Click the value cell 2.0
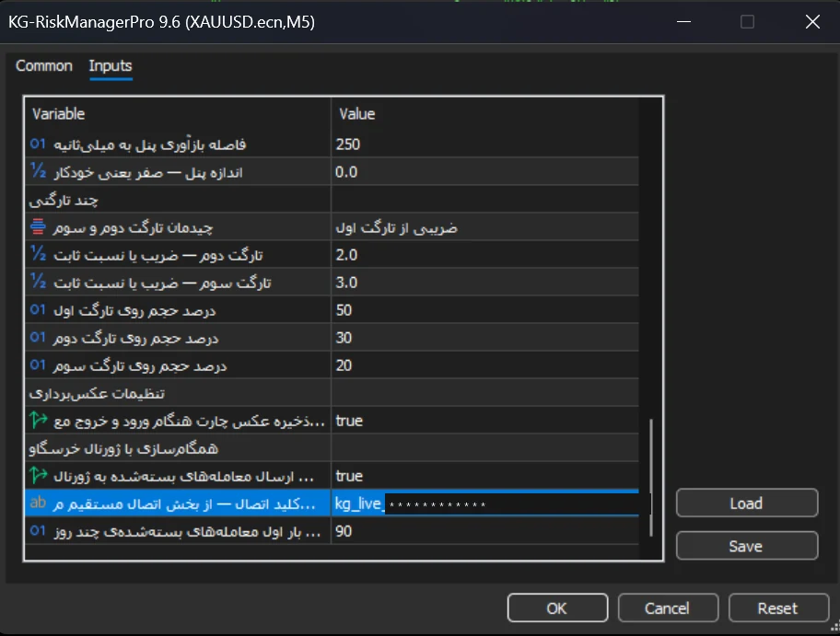This screenshot has width=840, height=636. coord(485,255)
